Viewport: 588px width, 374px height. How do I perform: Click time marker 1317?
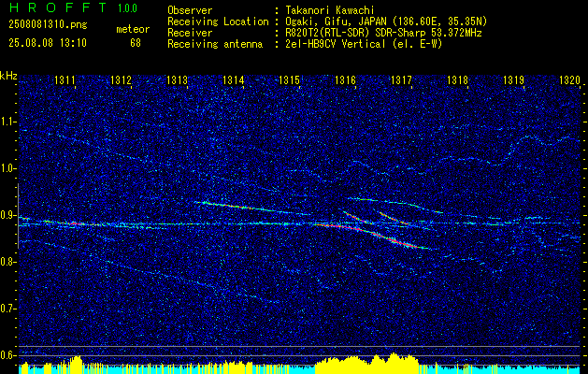[401, 79]
